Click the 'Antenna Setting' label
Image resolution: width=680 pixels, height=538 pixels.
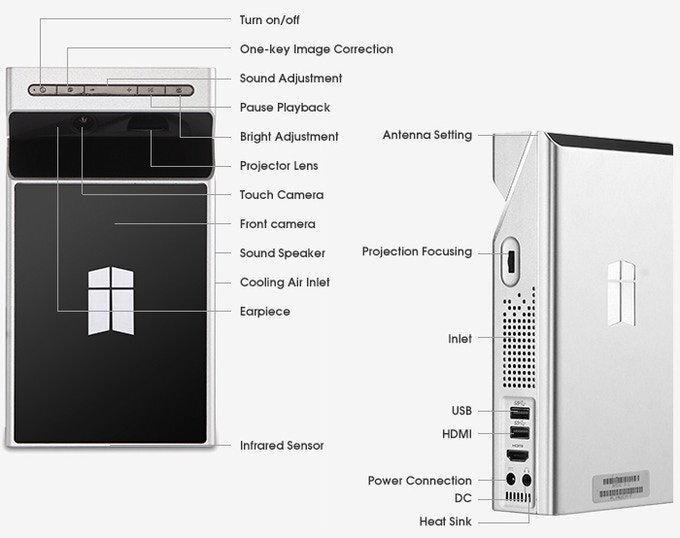427,135
